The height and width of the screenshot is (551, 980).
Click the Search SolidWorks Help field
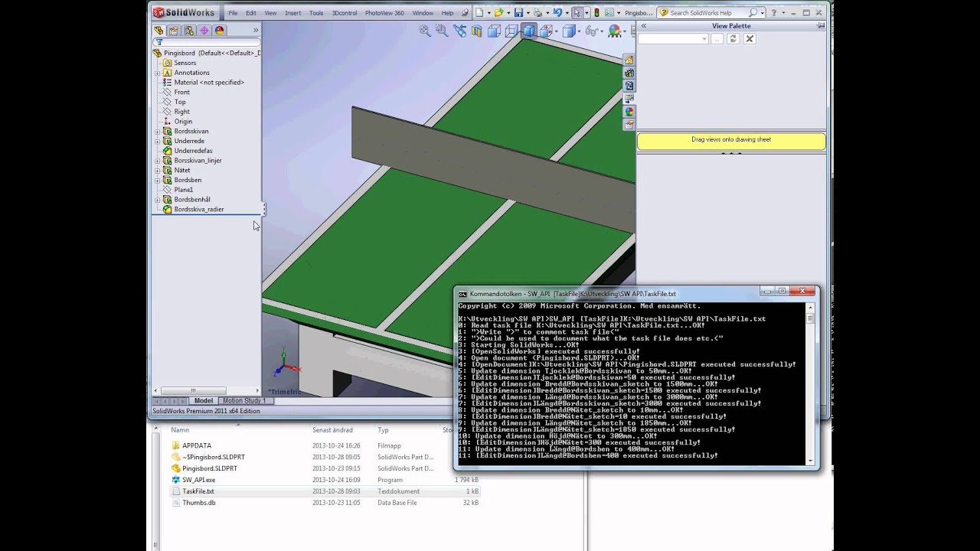[708, 12]
